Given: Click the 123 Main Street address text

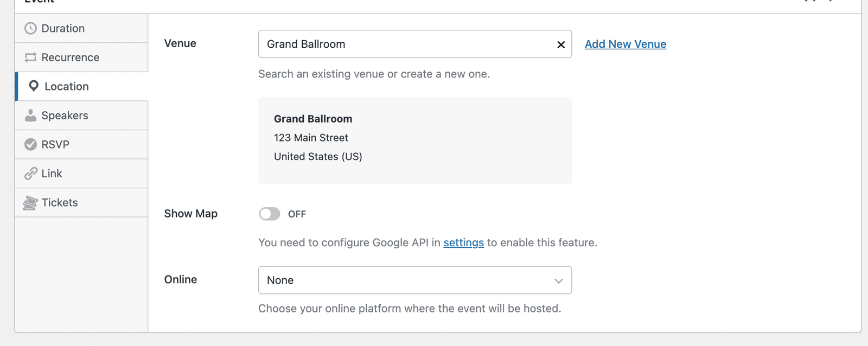Looking at the screenshot, I should (x=311, y=138).
